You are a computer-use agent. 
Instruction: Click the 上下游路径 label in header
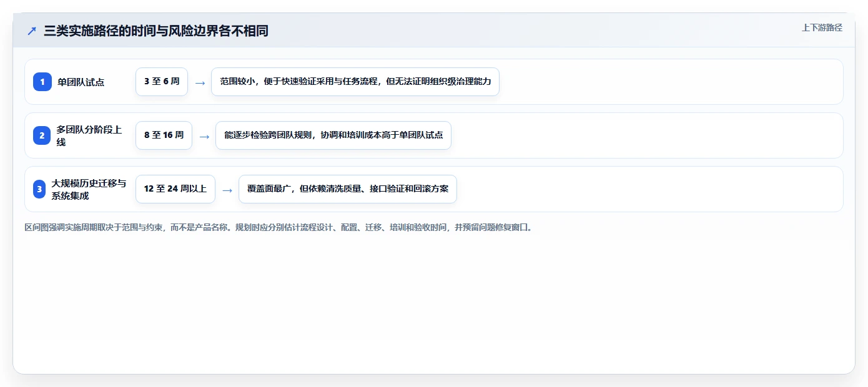click(822, 27)
